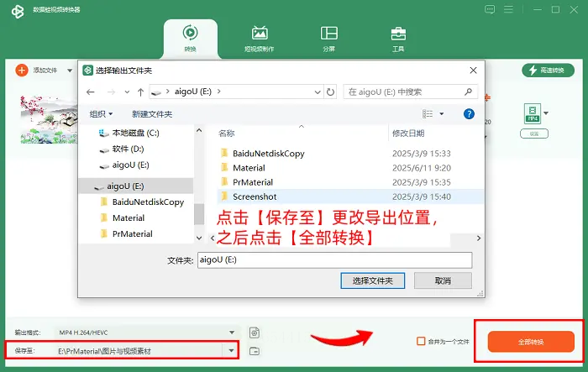Viewport: 588px width, 372px height.
Task: Open the 输出格式 MP4 H.264/HEVC dropdown
Action: 147,333
